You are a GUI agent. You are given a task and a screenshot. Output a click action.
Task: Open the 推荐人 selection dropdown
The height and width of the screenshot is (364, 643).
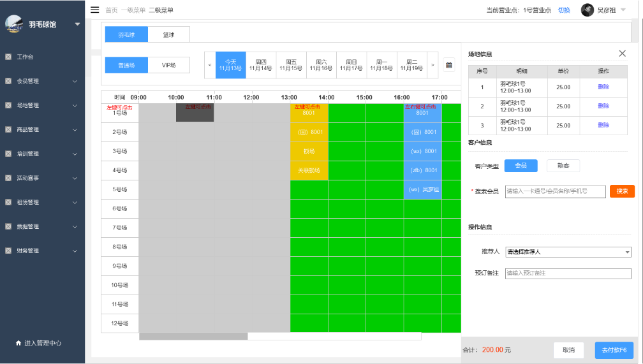pos(568,252)
